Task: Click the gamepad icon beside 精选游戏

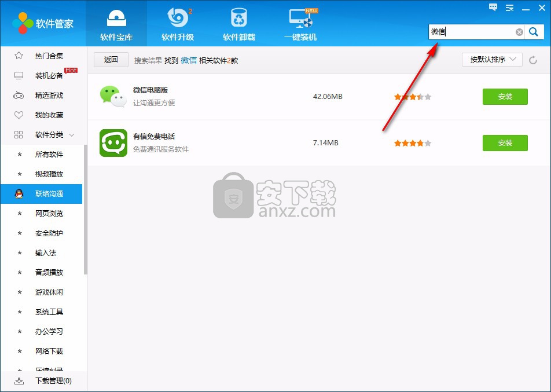Action: click(x=19, y=96)
